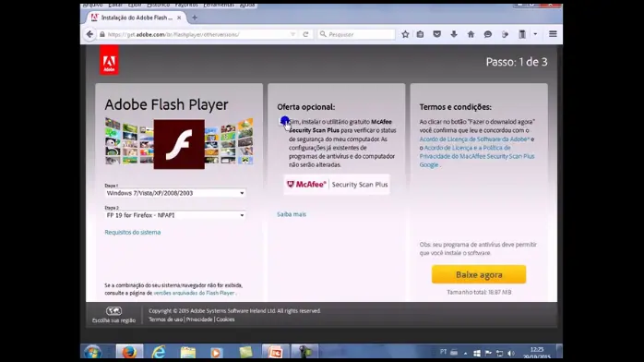Bookmark this page with the star icon
This screenshot has width=644, height=362.
click(x=405, y=34)
